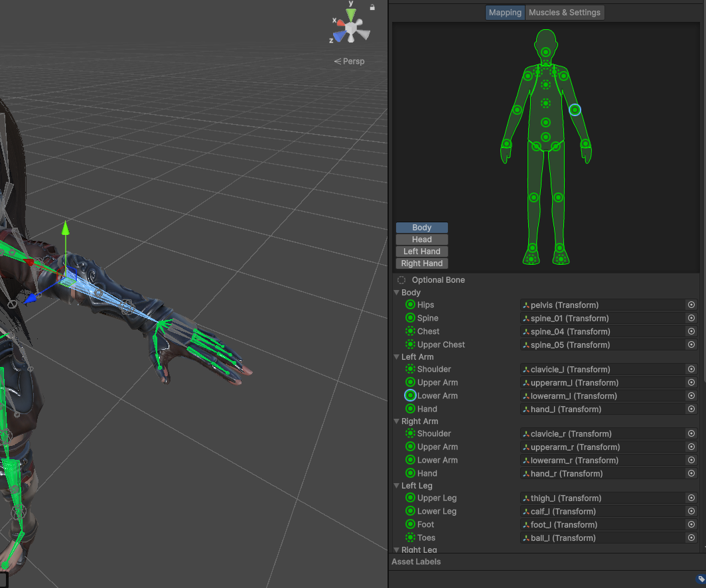Screen dimensions: 706x588
Task: Collapse the Left Arm section
Action: click(x=397, y=357)
